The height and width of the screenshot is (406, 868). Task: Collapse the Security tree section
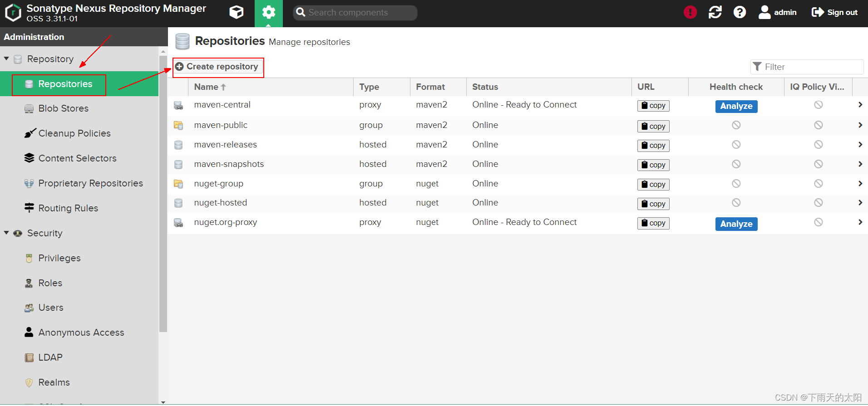click(6, 233)
